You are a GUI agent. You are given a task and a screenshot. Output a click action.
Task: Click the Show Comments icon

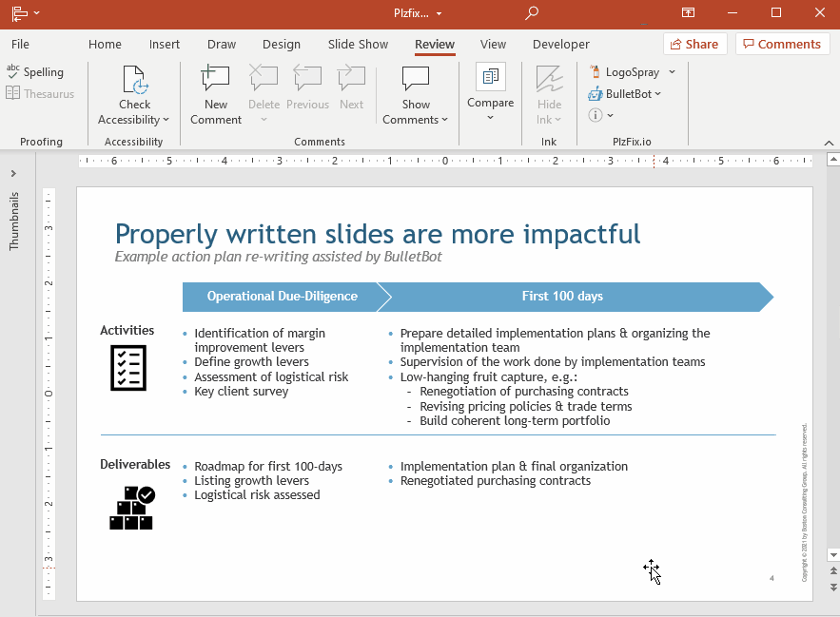point(416,82)
